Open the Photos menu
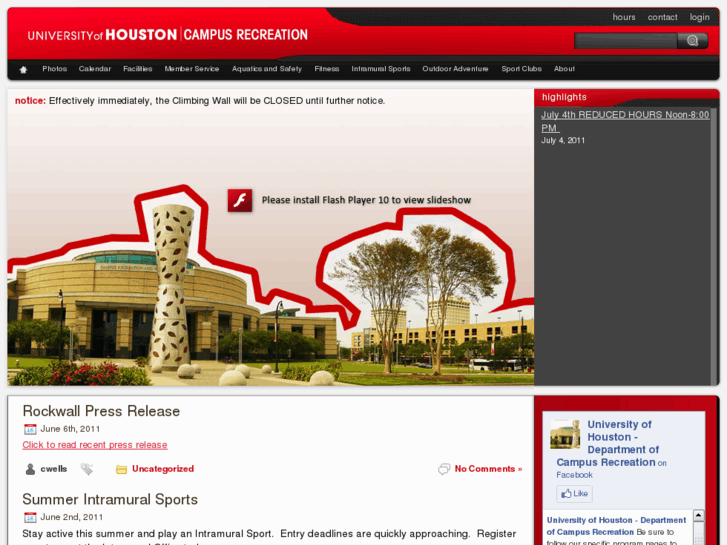727x545 pixels. pos(55,69)
